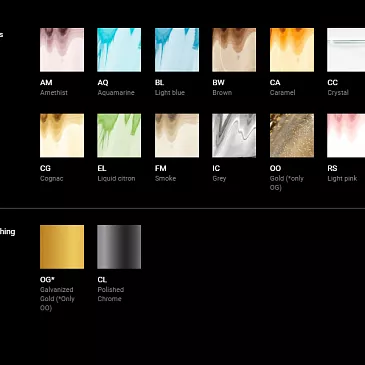
Task: Choose the Polished Chrome CL finish swatch
Action: point(119,247)
